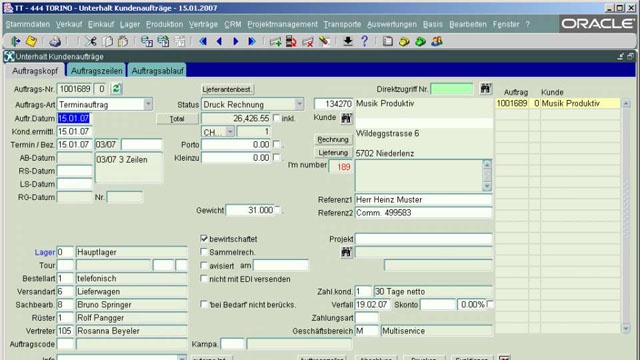Open the CH currency dropdown
The image size is (640, 360).
point(230,131)
